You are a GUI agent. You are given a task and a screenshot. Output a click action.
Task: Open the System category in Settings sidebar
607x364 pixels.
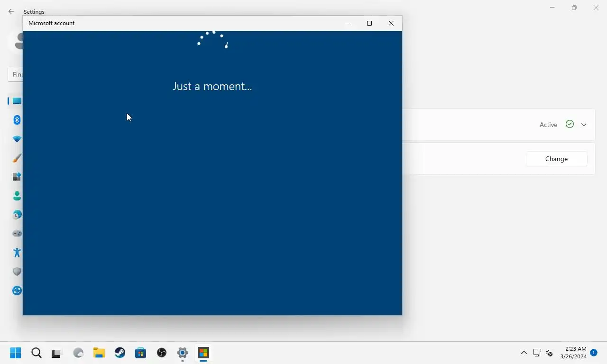pyautogui.click(x=17, y=101)
